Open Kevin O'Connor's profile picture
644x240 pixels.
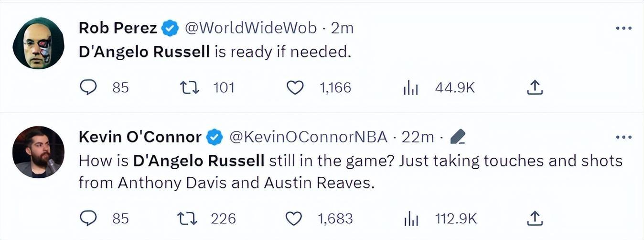(x=38, y=152)
